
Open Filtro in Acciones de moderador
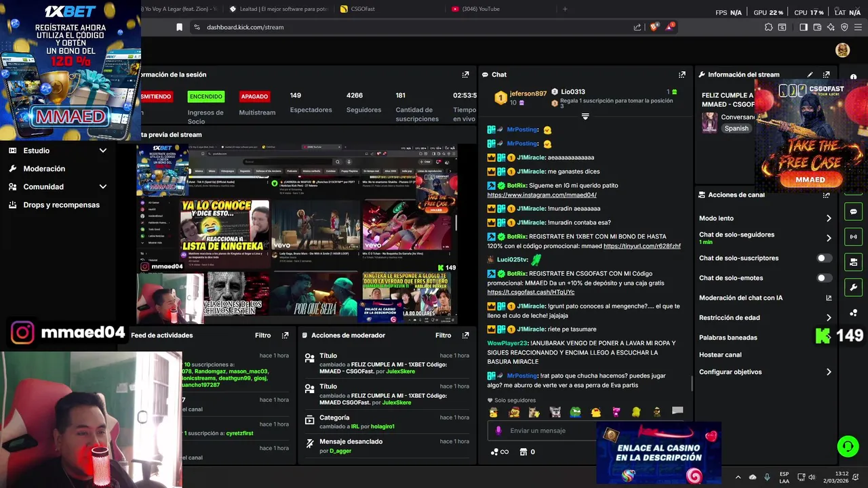click(x=443, y=335)
